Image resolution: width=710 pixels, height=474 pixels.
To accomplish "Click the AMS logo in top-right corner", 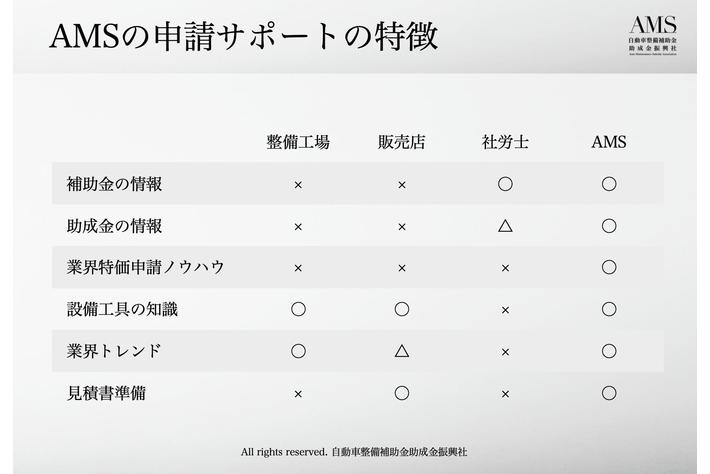I will point(653,37).
